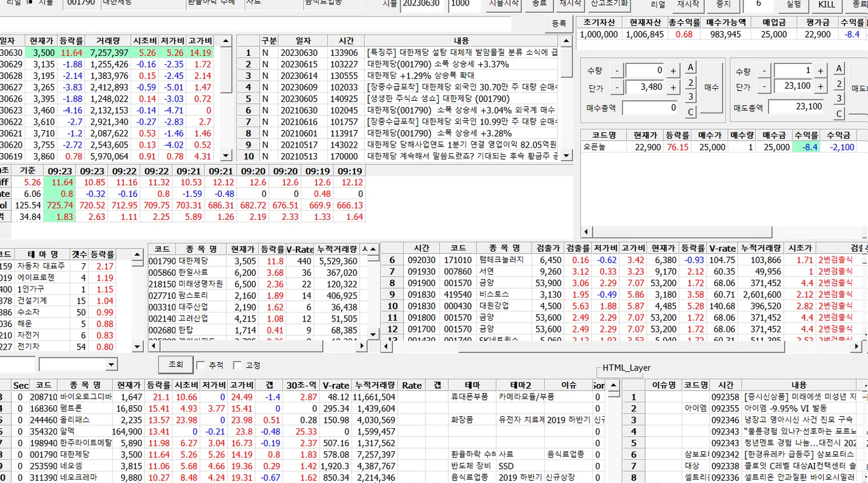Click the HTML_Layer tab label
Image resolution: width=868 pixels, height=483 pixels.
(626, 368)
